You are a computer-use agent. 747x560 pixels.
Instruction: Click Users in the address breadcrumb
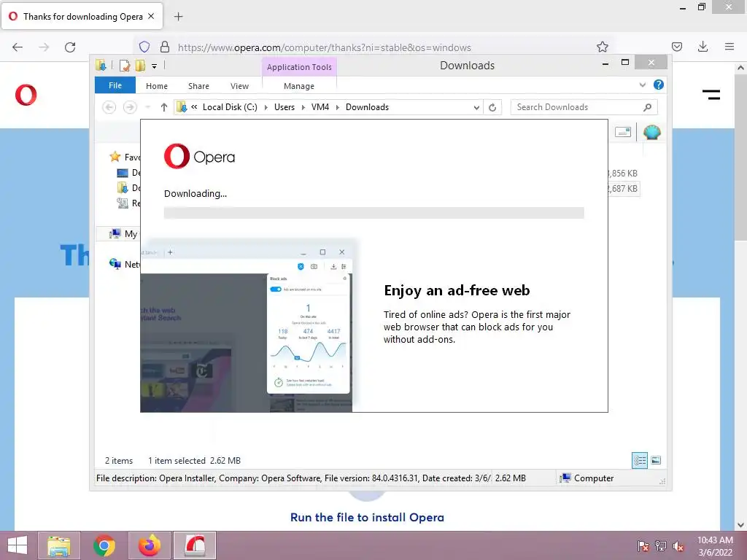(285, 107)
